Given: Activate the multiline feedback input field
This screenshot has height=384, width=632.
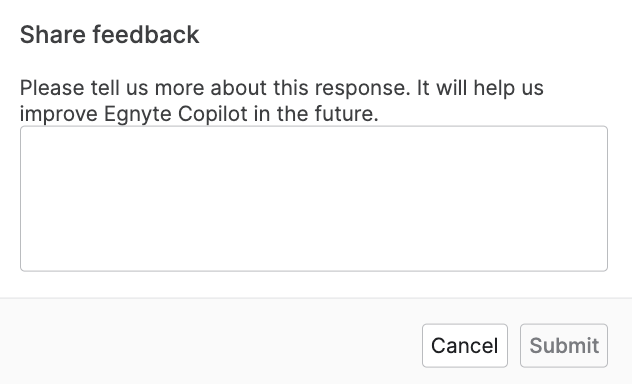Looking at the screenshot, I should click(x=314, y=199).
